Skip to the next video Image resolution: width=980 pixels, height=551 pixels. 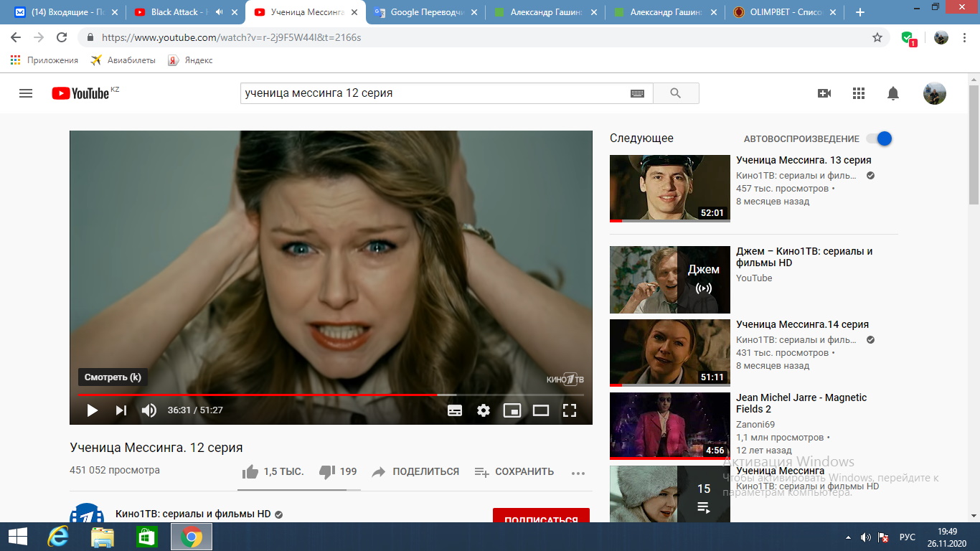coord(121,410)
